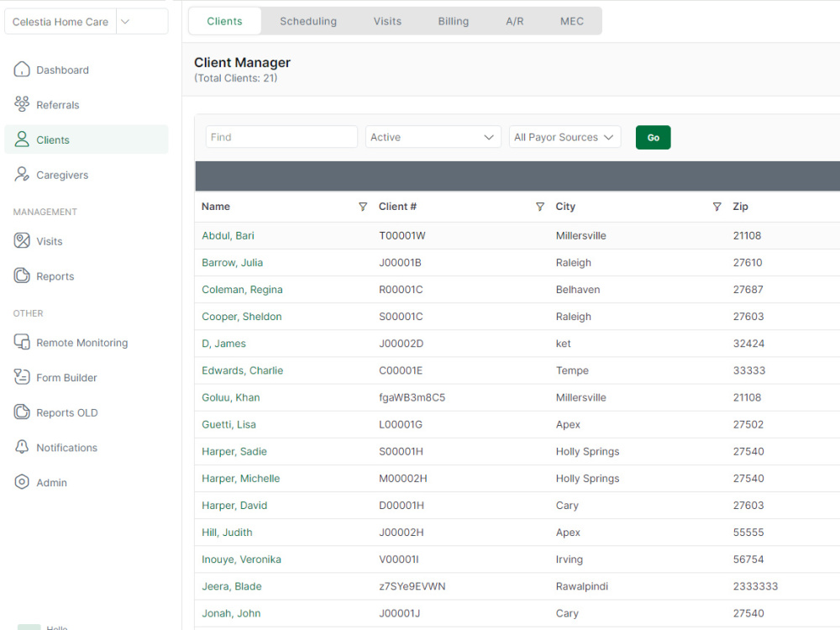Open client Coleman, Regina
This screenshot has height=630, width=840.
click(242, 290)
